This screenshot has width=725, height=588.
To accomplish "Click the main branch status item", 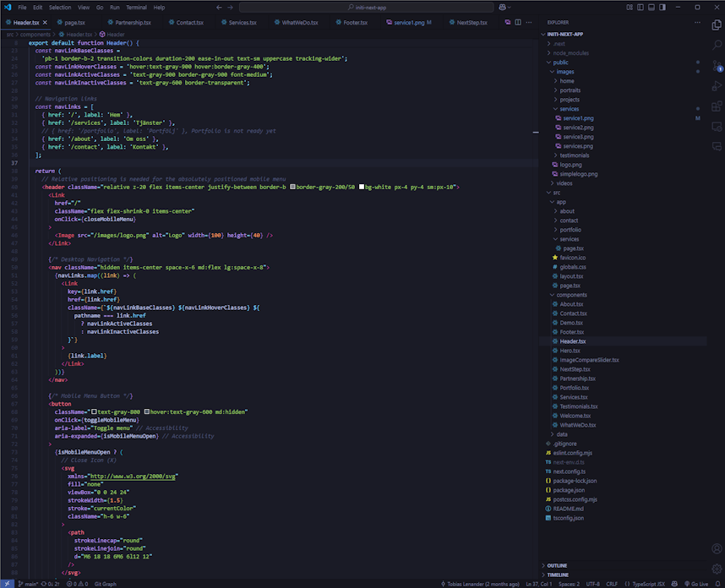I will pos(28,584).
